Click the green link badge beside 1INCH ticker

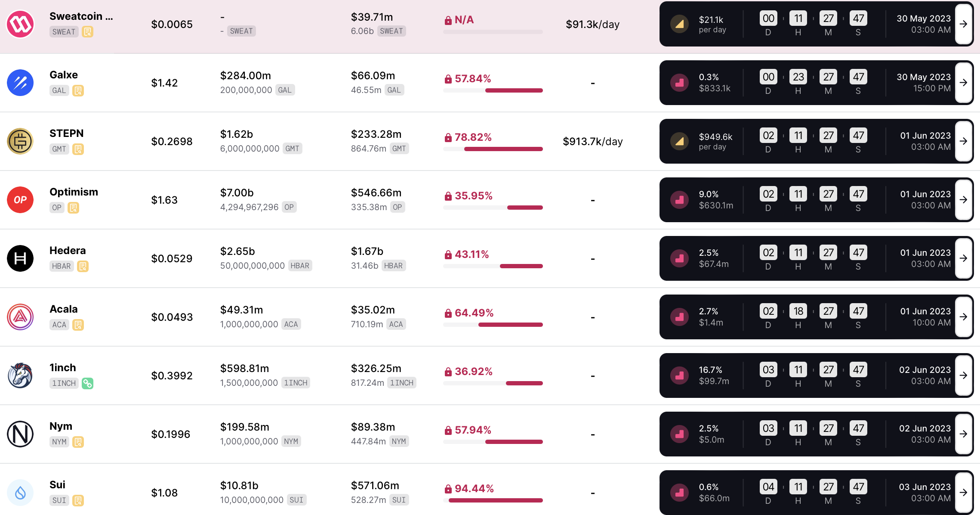(88, 383)
